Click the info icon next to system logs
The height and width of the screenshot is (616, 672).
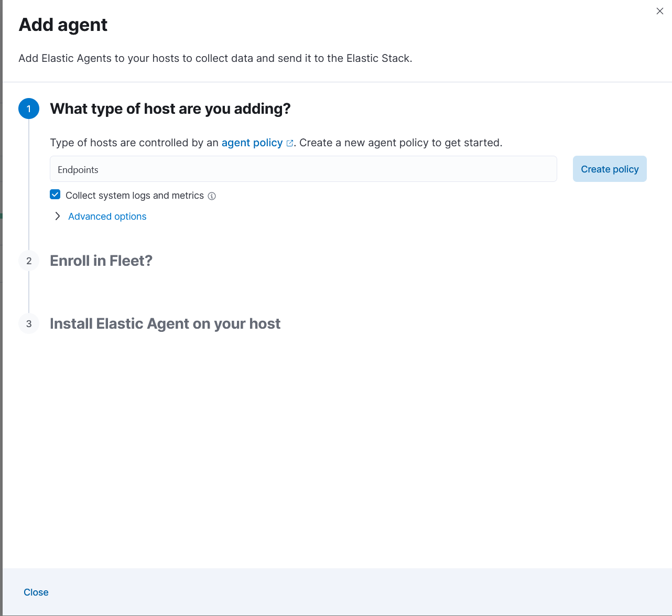pos(212,196)
